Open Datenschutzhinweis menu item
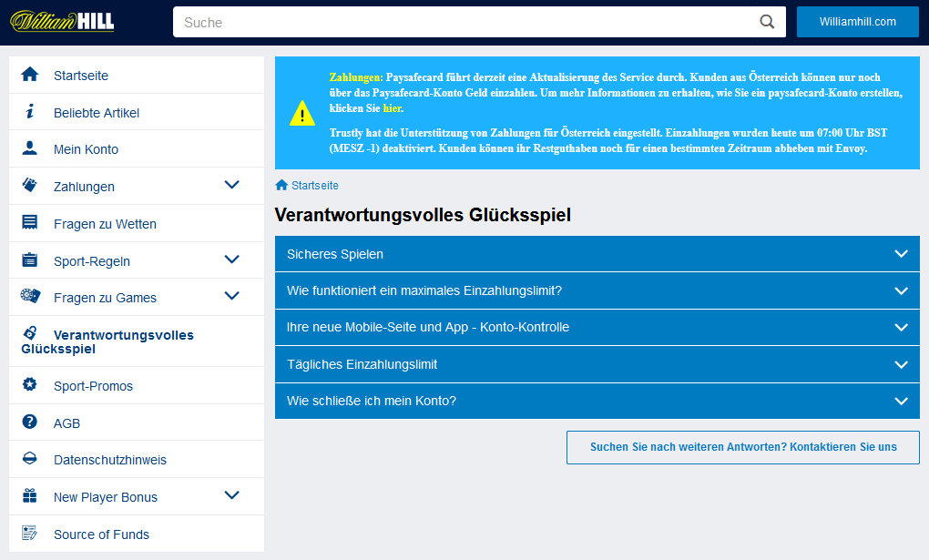Image resolution: width=929 pixels, height=560 pixels. (137, 459)
